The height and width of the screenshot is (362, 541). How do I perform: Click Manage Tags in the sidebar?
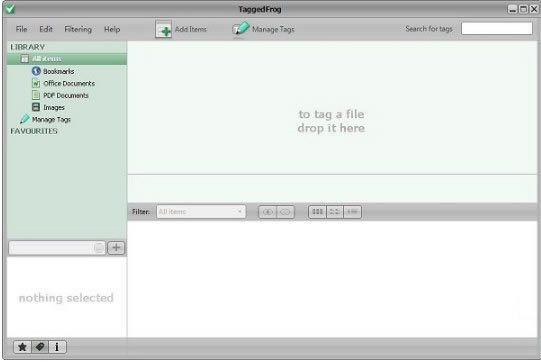pyautogui.click(x=46, y=119)
